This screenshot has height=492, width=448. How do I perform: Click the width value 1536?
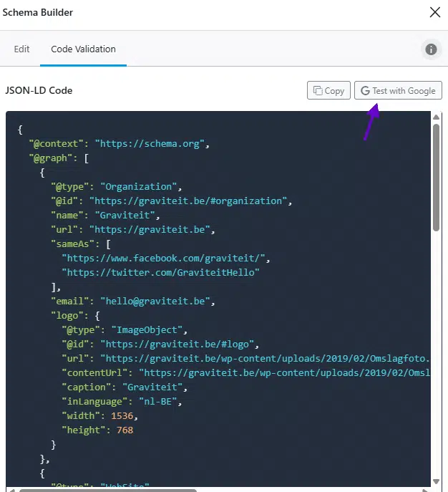point(122,416)
